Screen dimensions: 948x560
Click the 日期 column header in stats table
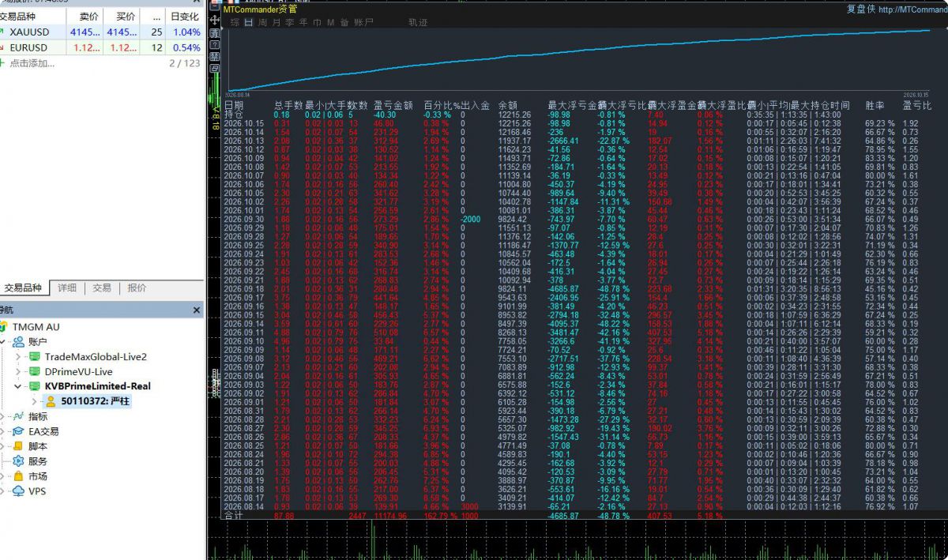pyautogui.click(x=234, y=105)
